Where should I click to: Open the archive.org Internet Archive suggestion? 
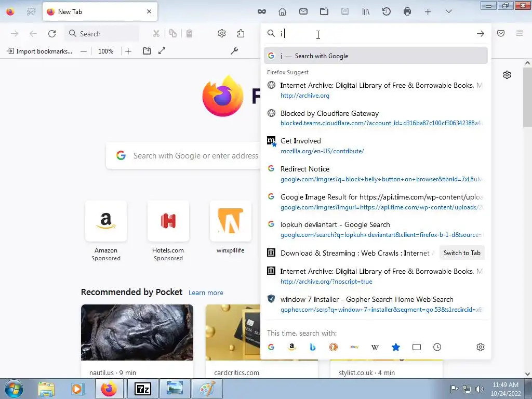click(376, 90)
